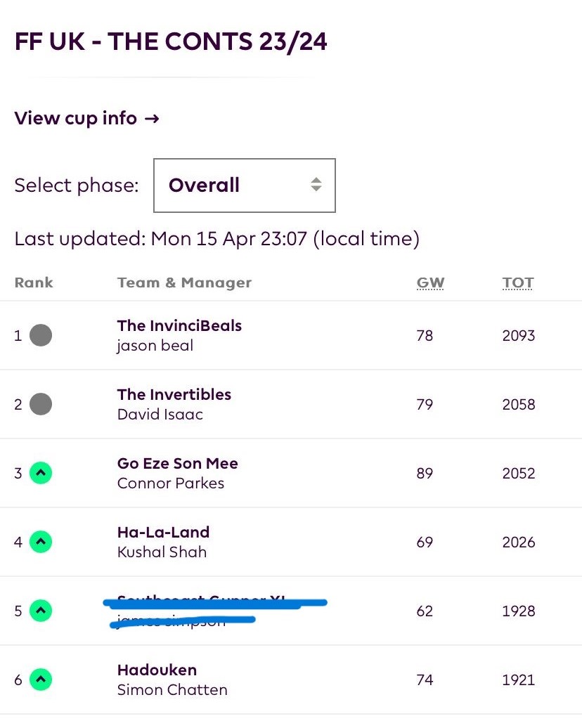Viewport: 582px width, 728px height.
Task: Open The InvinciBeals team page
Action: [x=179, y=326]
